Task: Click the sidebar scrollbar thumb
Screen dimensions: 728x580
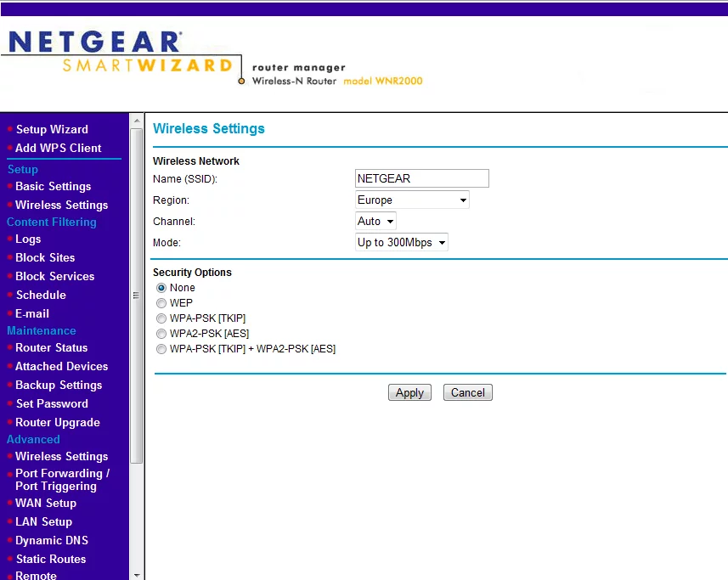Action: [137, 296]
